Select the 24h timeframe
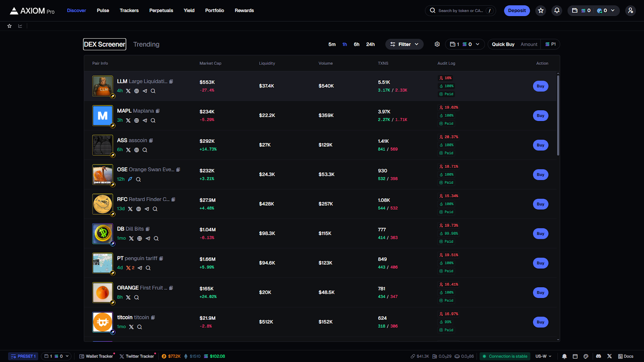This screenshot has height=362, width=644. point(370,44)
